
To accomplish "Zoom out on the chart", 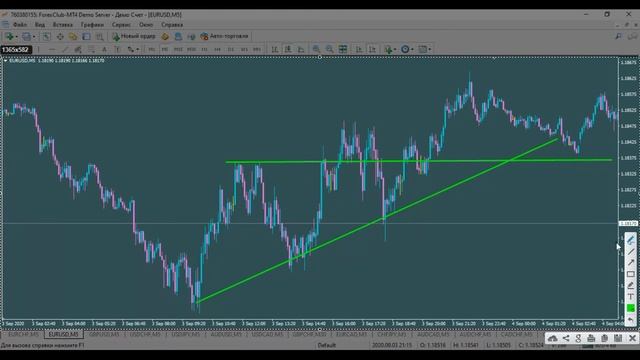I will [x=329, y=49].
